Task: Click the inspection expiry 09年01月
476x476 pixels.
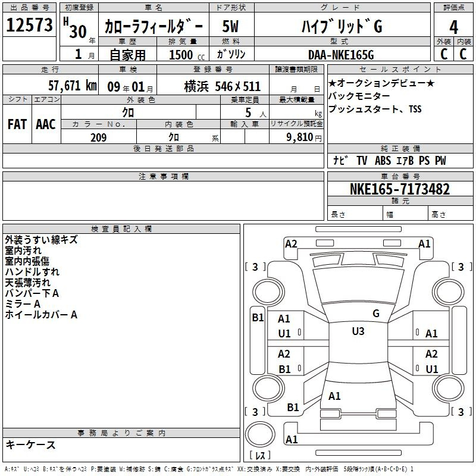Action: point(130,87)
